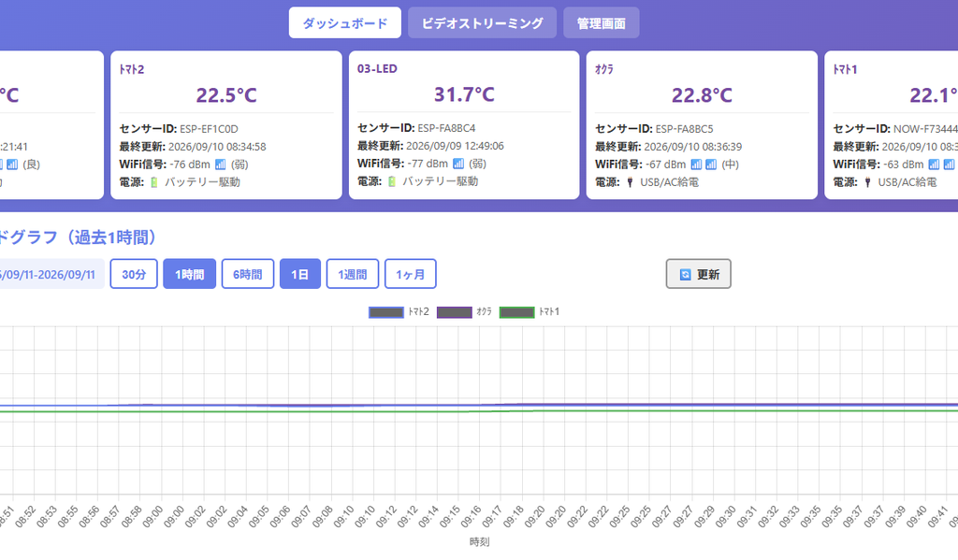Click sensor ID ESP-FA8BC4
The image size is (958, 560).
point(446,128)
